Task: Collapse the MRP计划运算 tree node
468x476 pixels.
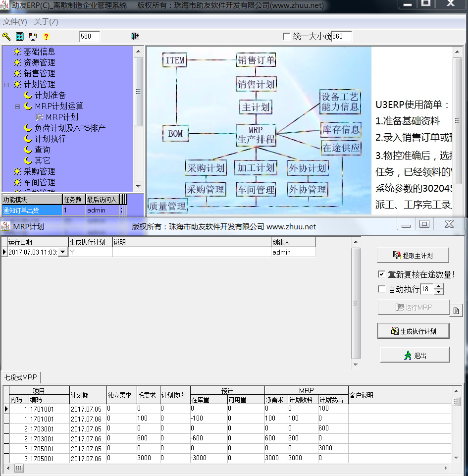Action: [x=17, y=106]
